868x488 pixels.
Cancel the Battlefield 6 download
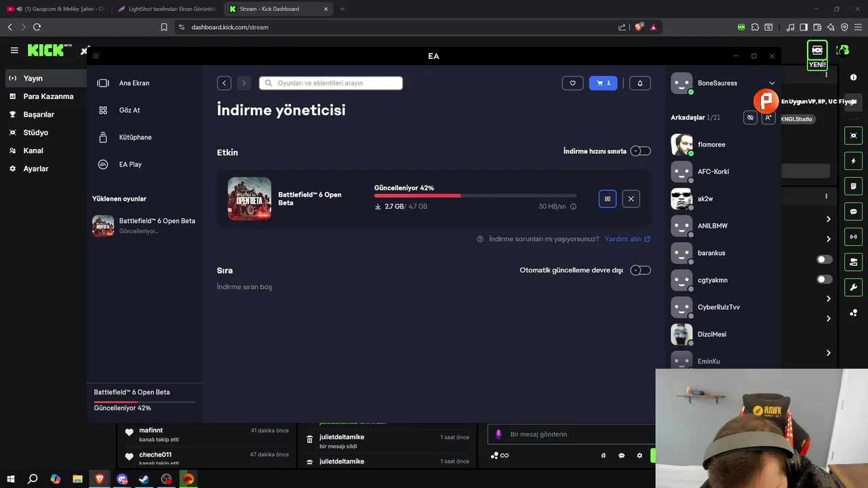(x=631, y=199)
